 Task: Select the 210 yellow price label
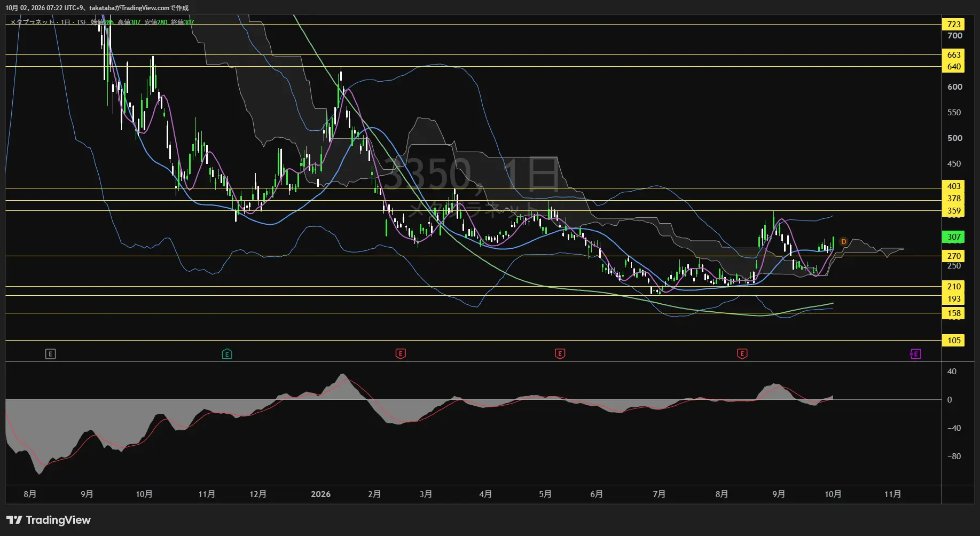coord(954,287)
